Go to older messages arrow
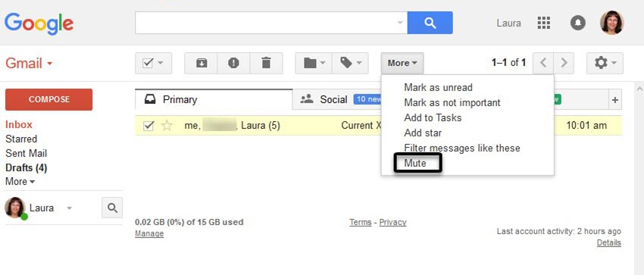Screen dimensions: 644x275 tap(564, 63)
